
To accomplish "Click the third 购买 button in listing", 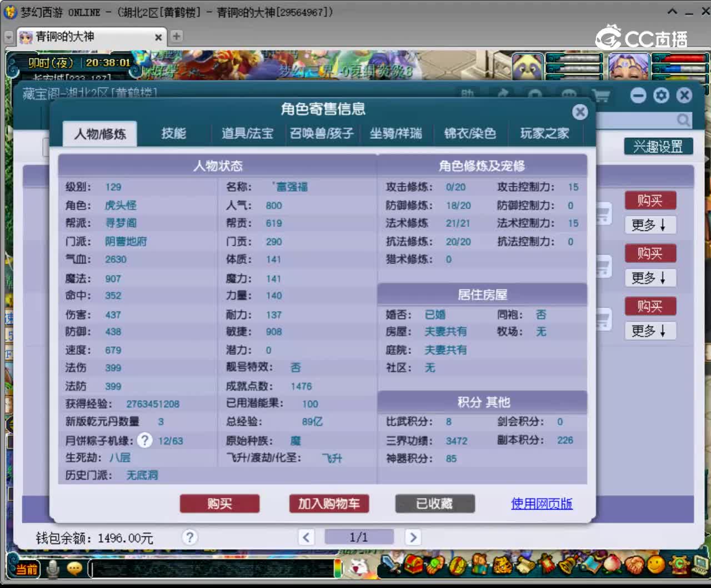I will pos(650,306).
